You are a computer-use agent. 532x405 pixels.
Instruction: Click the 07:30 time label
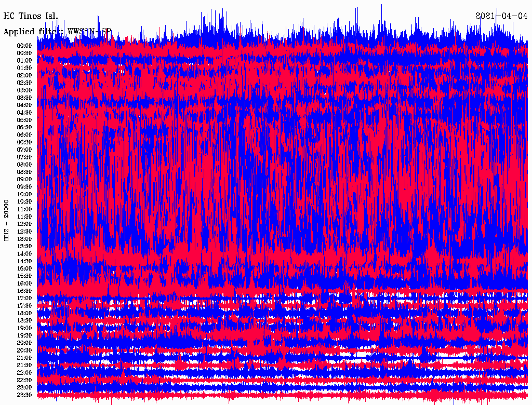tap(24, 157)
